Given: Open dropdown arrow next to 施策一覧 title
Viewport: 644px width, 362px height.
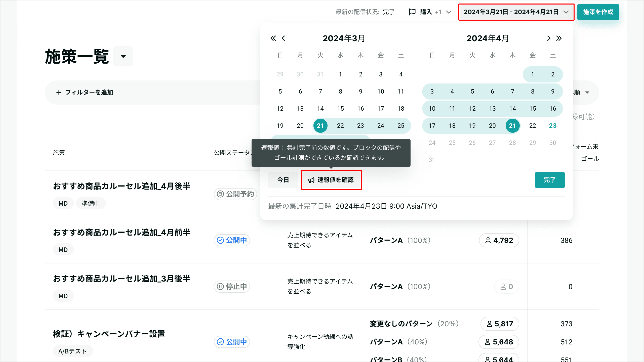Looking at the screenshot, I should 123,56.
